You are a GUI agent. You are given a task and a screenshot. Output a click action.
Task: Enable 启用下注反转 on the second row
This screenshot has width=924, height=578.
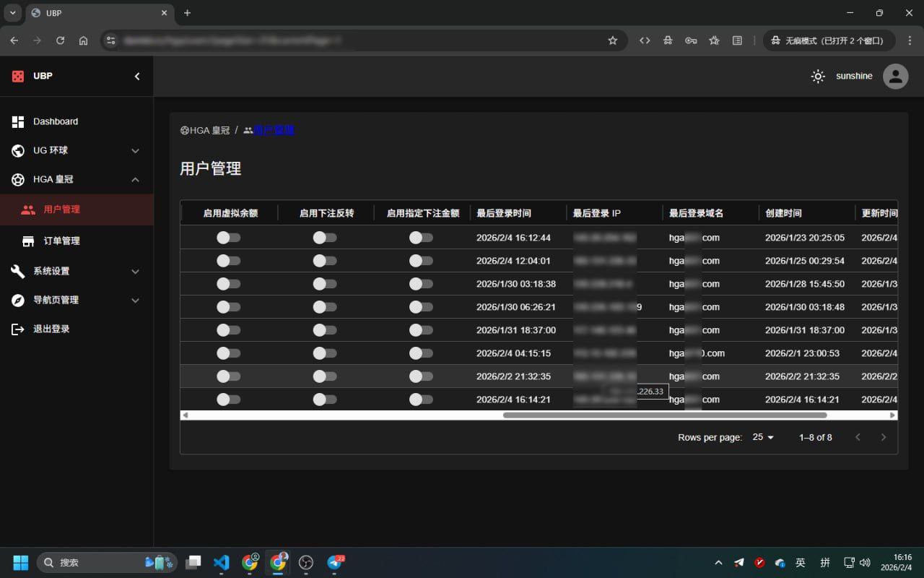coord(325,260)
